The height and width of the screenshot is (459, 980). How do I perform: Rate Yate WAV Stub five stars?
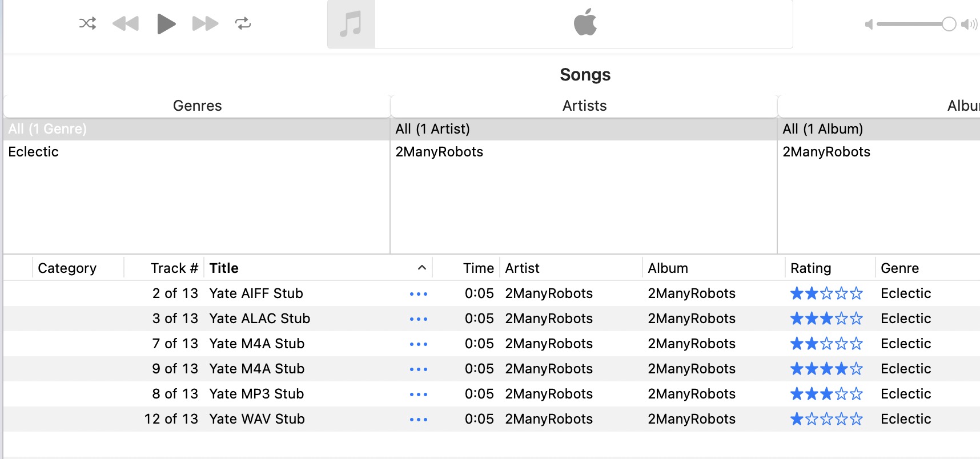coord(856,420)
